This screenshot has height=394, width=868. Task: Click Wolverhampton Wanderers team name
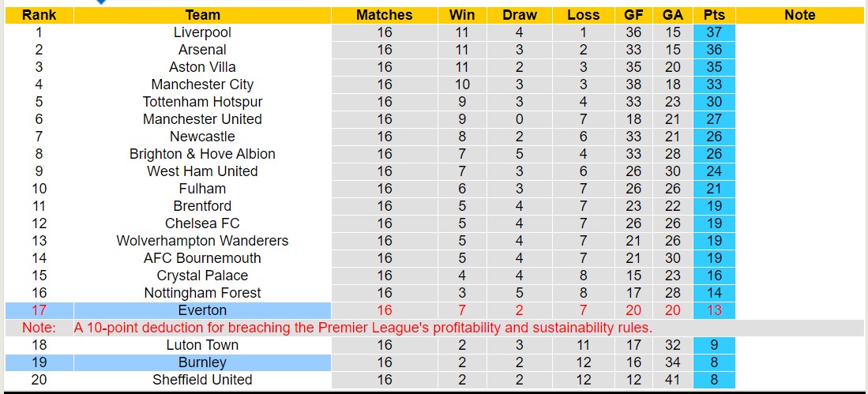pyautogui.click(x=202, y=241)
